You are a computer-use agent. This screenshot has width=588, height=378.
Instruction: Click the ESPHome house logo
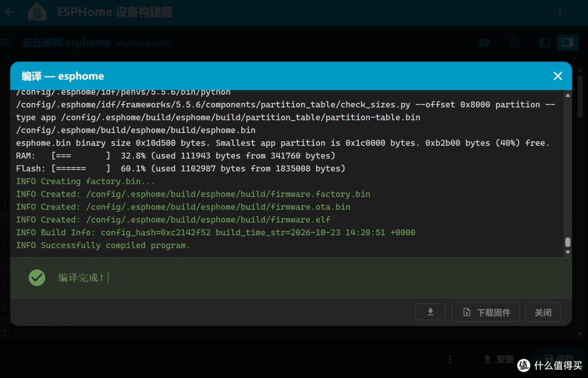[37, 12]
